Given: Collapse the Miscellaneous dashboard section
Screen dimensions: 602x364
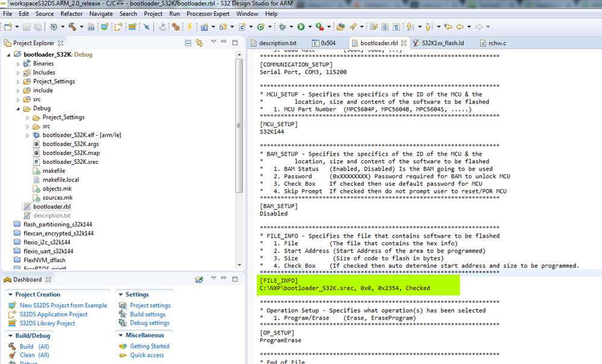Looking at the screenshot, I should point(121,335).
